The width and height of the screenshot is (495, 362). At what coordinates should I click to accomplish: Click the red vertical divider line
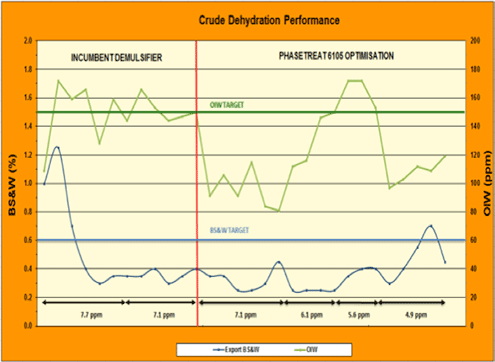click(197, 183)
